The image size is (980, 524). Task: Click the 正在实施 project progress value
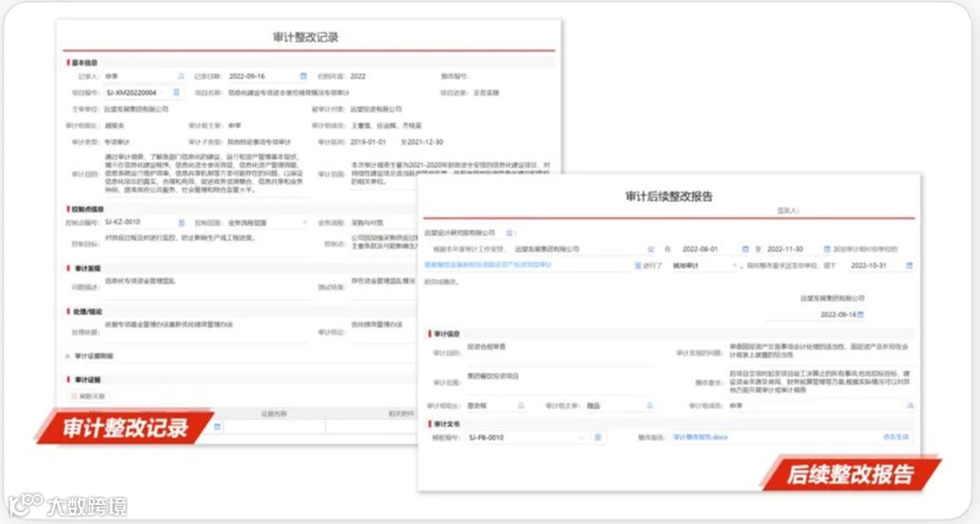click(486, 93)
